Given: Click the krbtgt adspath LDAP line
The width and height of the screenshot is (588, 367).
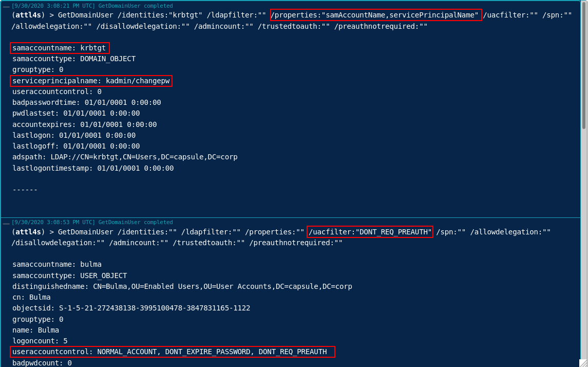Looking at the screenshot, I should point(125,157).
